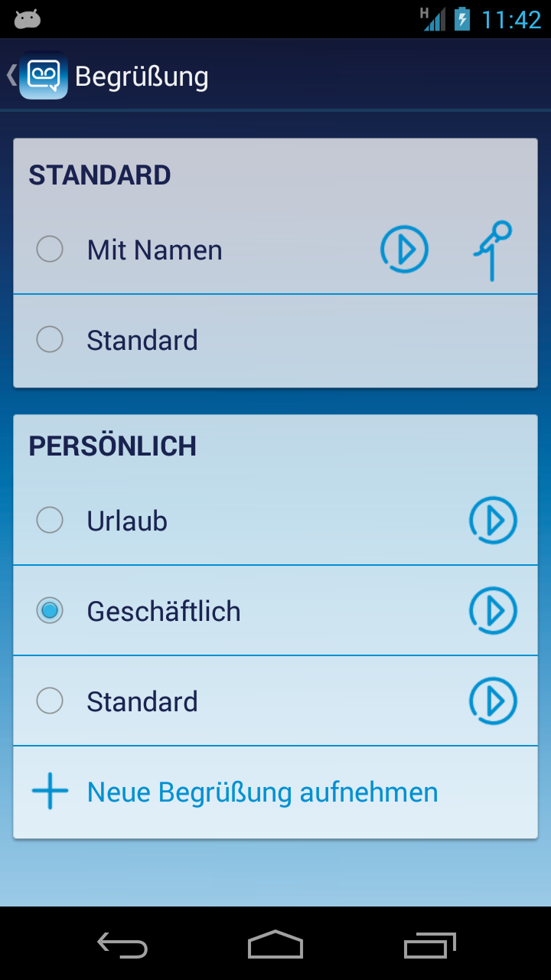The height and width of the screenshot is (980, 551).
Task: Play the personal Standard greeting
Action: [x=493, y=701]
